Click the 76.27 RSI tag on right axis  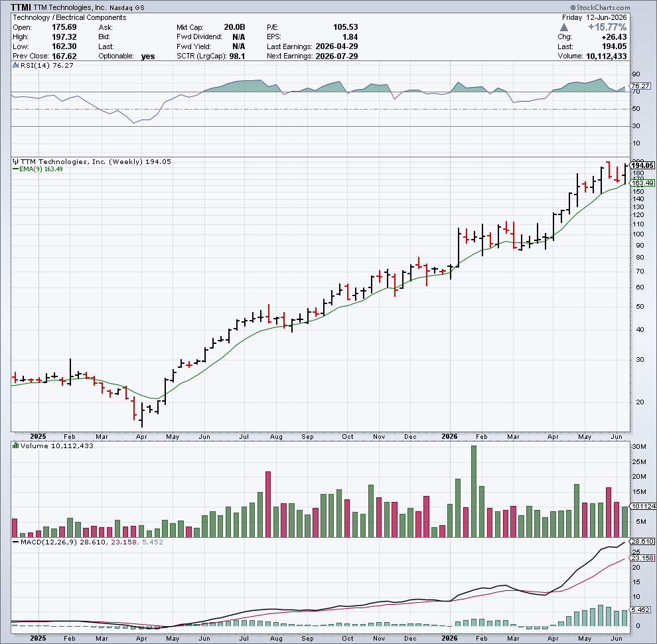640,86
